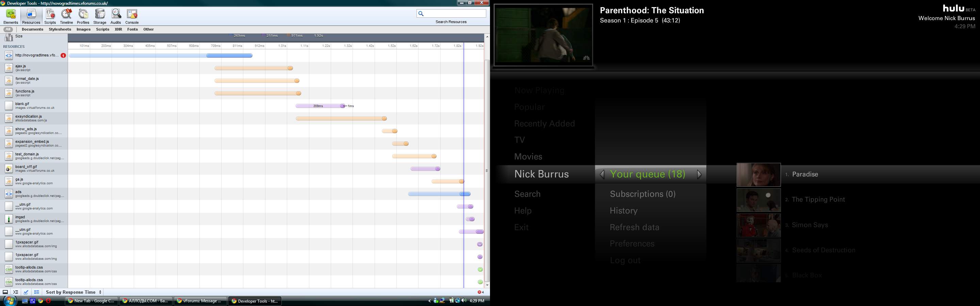This screenshot has height=306, width=980.
Task: Filter resources by XHR
Action: pos(118,29)
